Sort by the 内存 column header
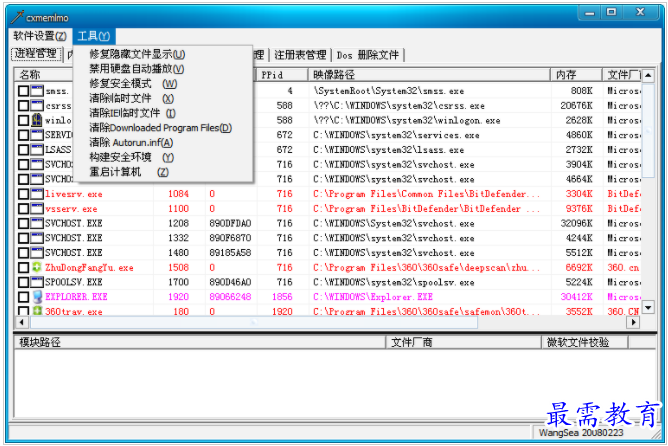Viewport: 668px width, 446px height. 576,75
